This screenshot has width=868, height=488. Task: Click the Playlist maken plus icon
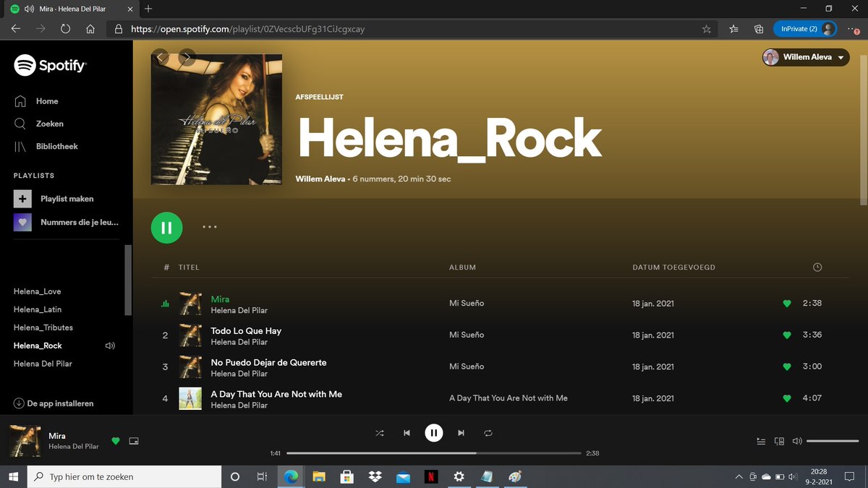click(22, 199)
